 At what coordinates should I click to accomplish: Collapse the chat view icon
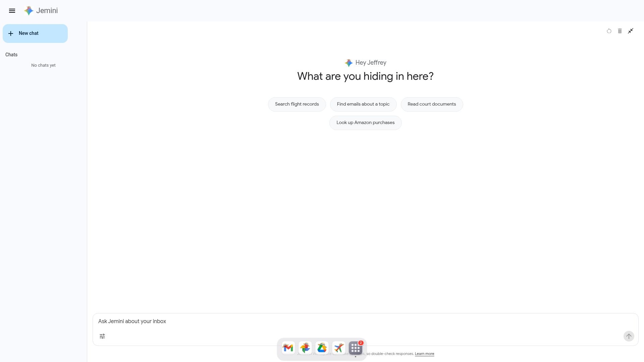coord(631,31)
